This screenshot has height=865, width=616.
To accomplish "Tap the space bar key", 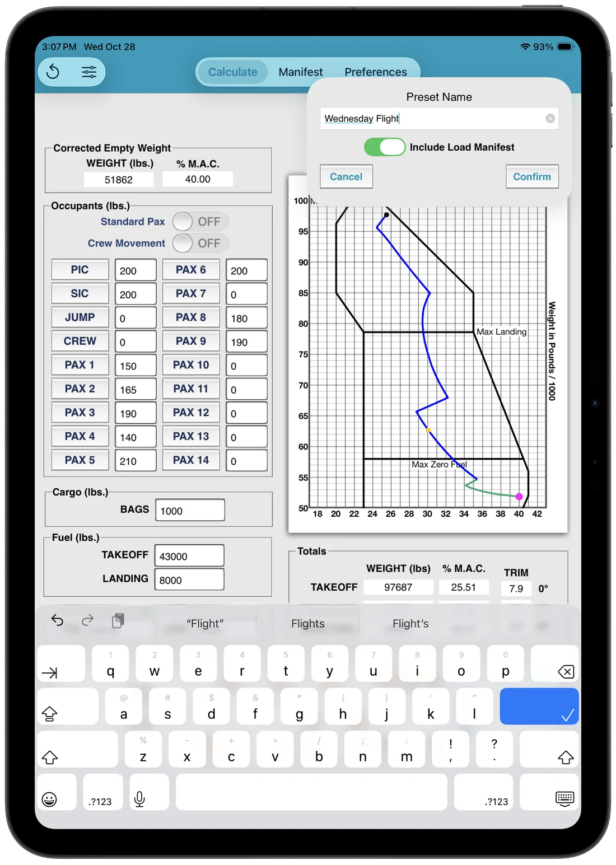I will 311,792.
